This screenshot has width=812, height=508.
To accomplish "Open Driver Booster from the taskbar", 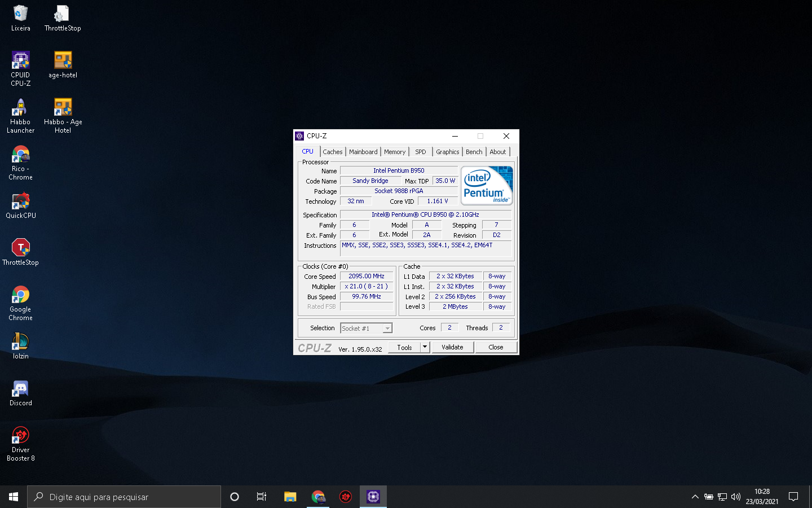I will (x=346, y=497).
